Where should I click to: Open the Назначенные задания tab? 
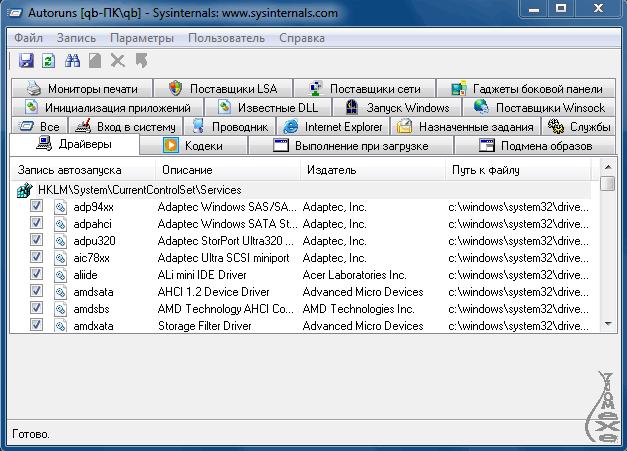coord(465,127)
